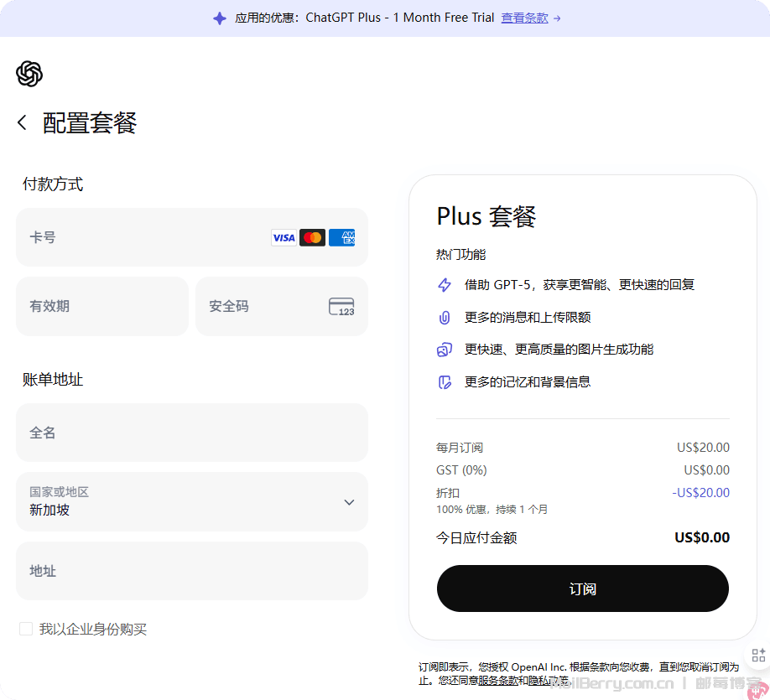Go back using the left arrow

(x=23, y=123)
